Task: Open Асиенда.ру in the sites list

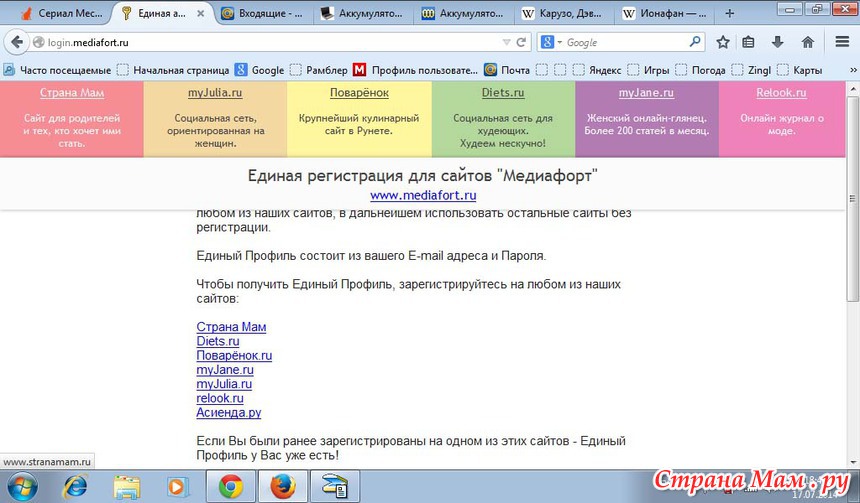Action: (229, 412)
